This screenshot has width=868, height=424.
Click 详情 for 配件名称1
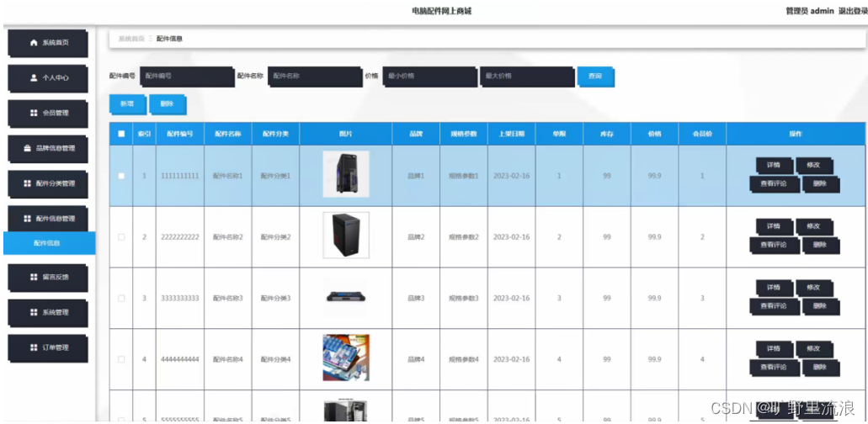774,165
